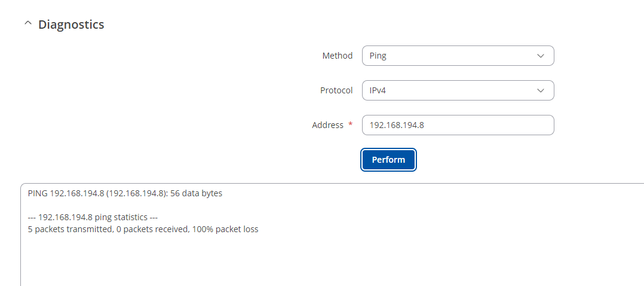Click the red required asterisk
The image size is (644, 286).
click(350, 124)
